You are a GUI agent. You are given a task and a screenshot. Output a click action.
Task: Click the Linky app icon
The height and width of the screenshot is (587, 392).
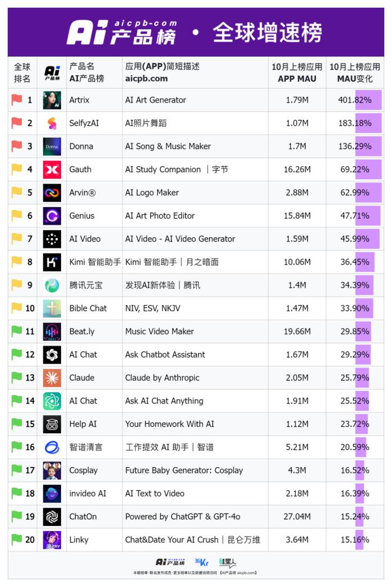pos(52,540)
